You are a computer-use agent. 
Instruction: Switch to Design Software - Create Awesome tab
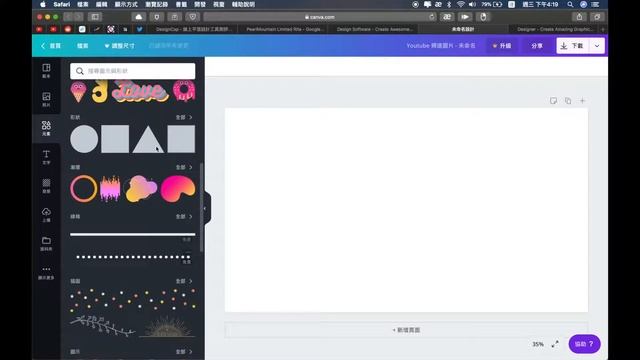tap(374, 29)
